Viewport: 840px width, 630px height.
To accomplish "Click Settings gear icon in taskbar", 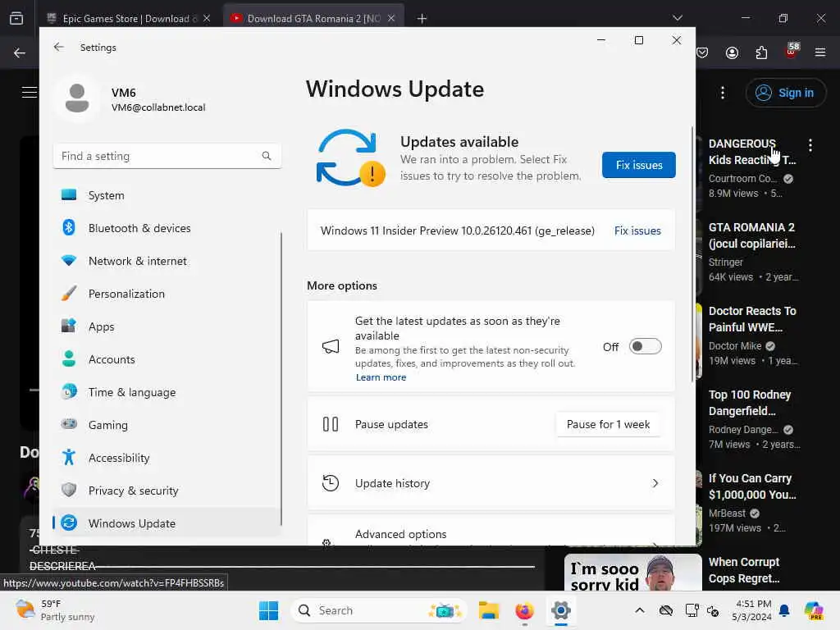I will click(x=560, y=610).
